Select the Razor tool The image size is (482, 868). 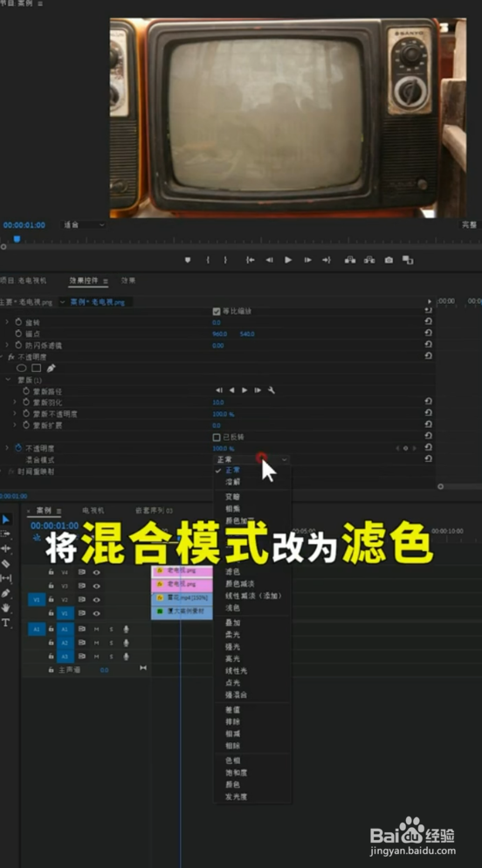[x=5, y=563]
